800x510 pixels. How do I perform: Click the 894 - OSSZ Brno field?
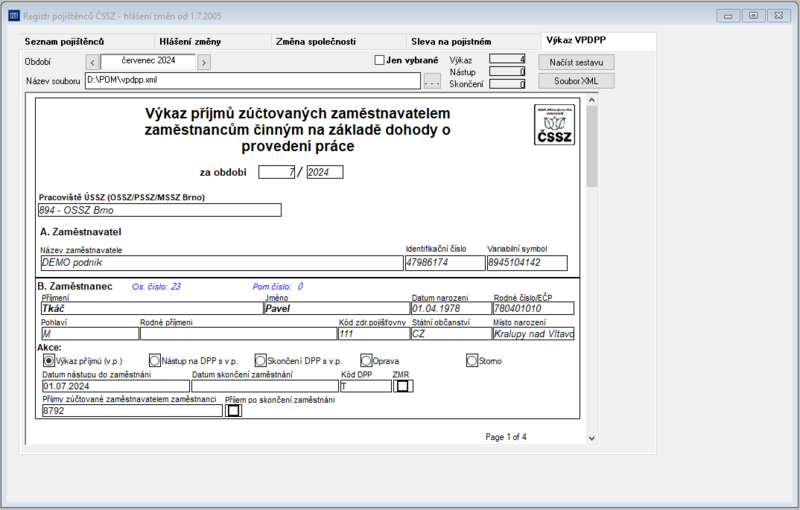[x=160, y=210]
